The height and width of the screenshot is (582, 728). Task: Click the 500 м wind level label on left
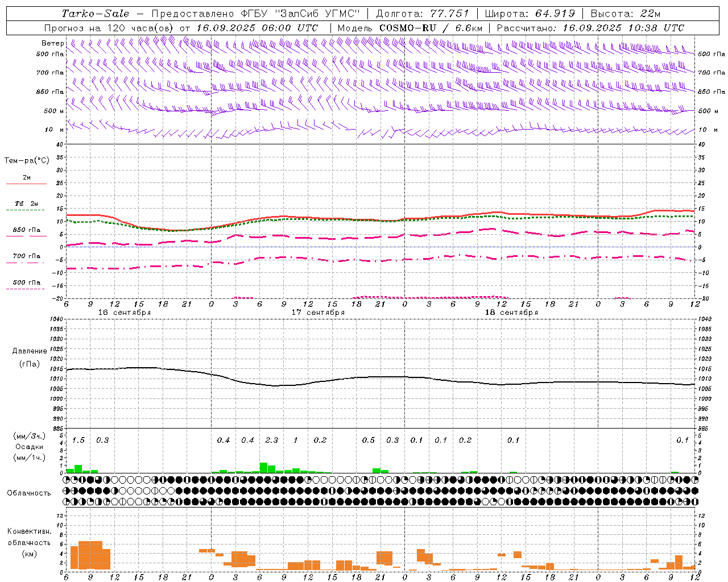point(54,111)
